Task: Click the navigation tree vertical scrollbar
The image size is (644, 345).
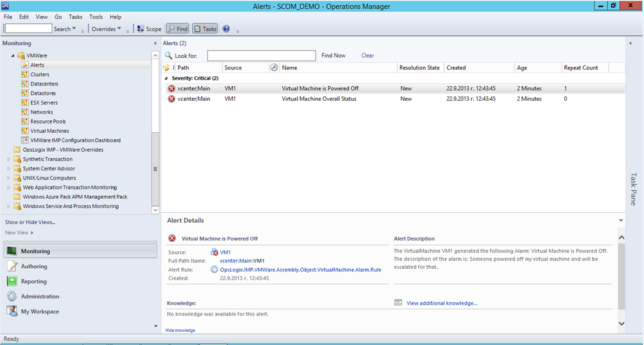Action: [155, 169]
